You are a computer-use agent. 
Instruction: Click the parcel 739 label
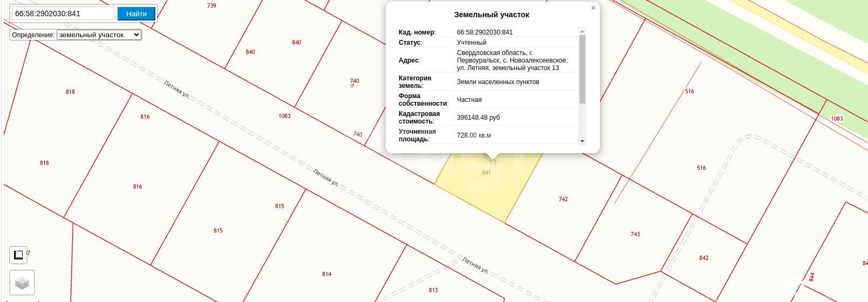[211, 5]
